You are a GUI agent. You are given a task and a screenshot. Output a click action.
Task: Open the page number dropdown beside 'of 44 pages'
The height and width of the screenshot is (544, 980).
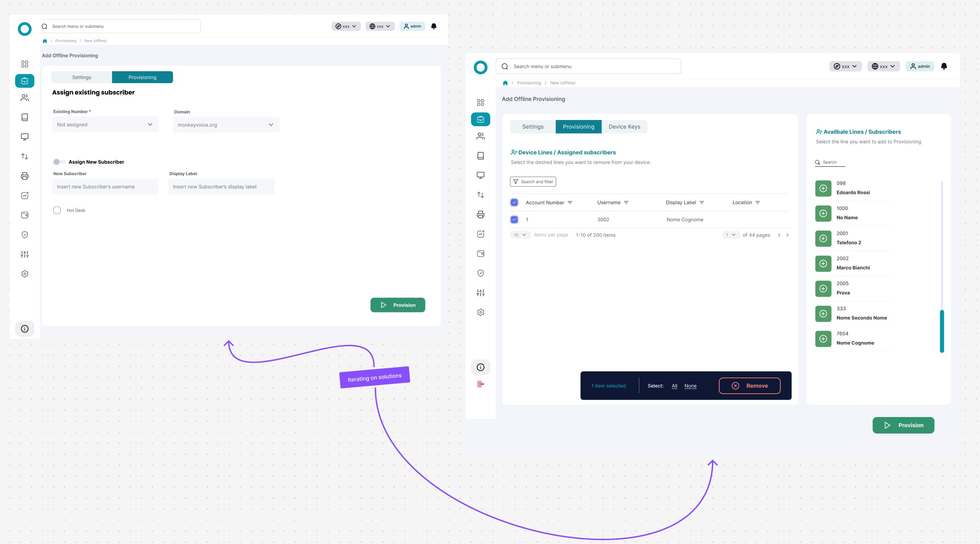tap(731, 235)
